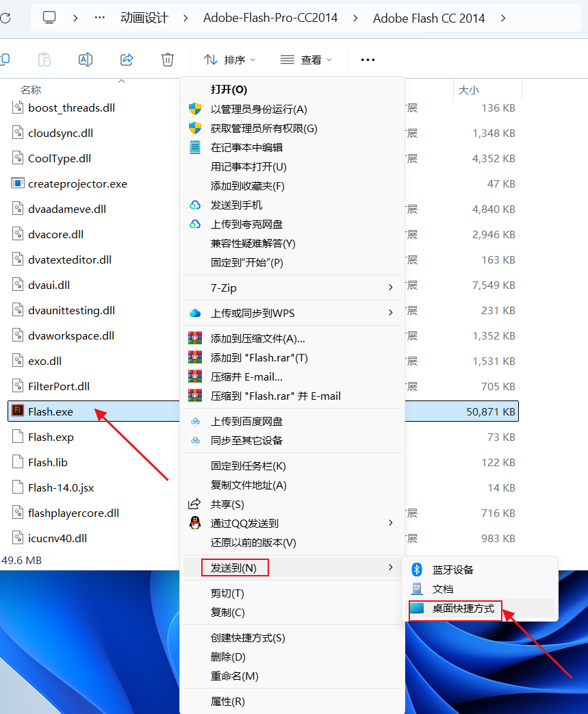Choose 固定到任务栏(K) menu entry
The image size is (588, 714).
click(248, 466)
